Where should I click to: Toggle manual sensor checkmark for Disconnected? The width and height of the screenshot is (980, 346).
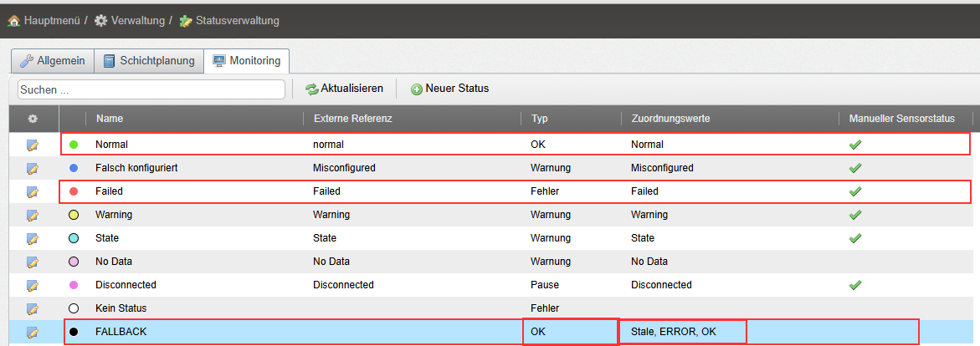(854, 285)
